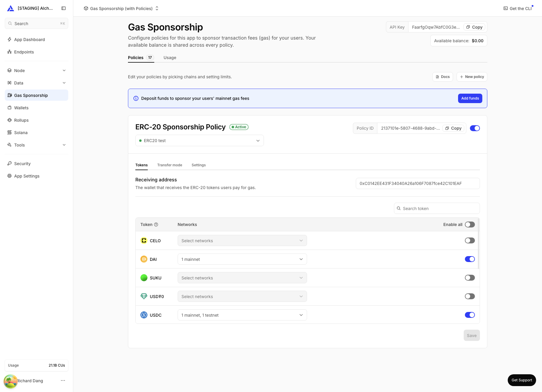Click the Receiving address input field
This screenshot has width=542, height=392.
tap(418, 183)
